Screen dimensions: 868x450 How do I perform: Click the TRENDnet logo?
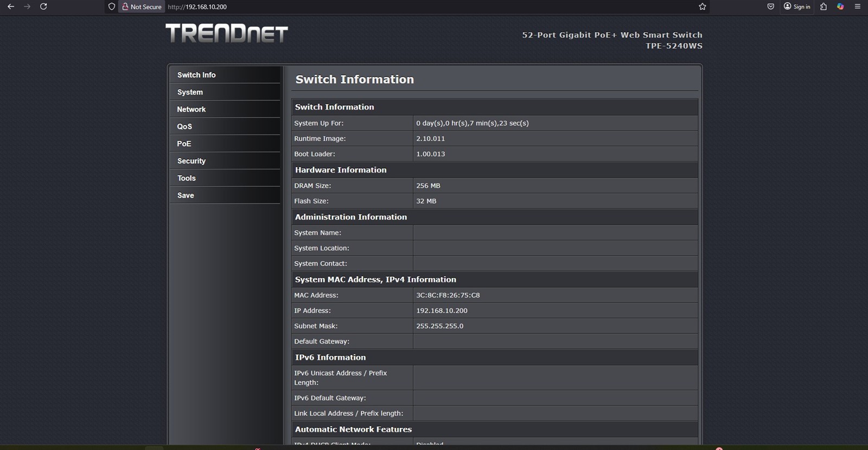pyautogui.click(x=227, y=33)
